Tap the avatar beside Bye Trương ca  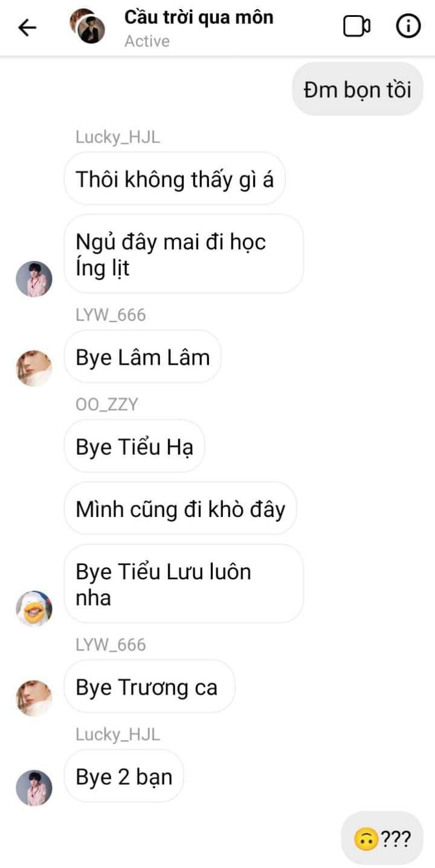[x=34, y=698]
